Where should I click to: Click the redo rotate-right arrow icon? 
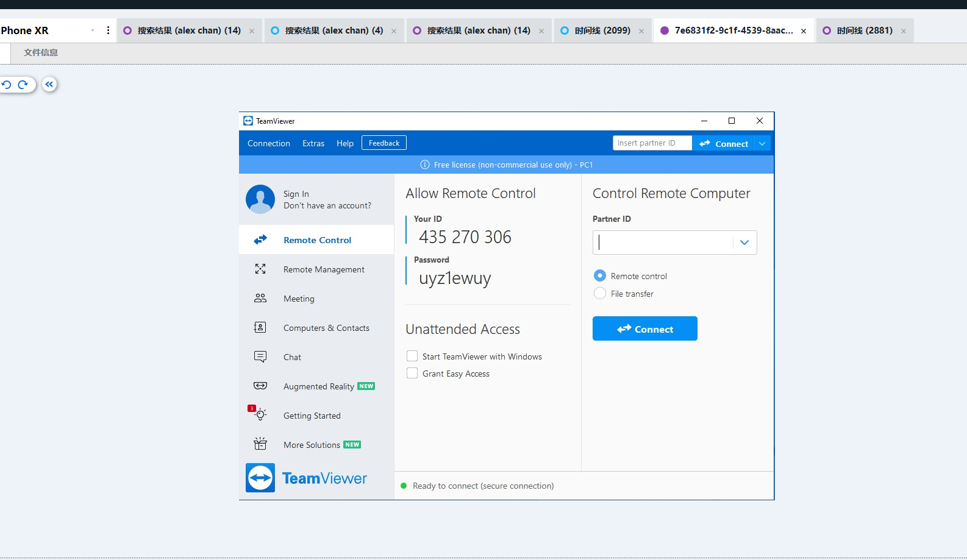coord(23,85)
